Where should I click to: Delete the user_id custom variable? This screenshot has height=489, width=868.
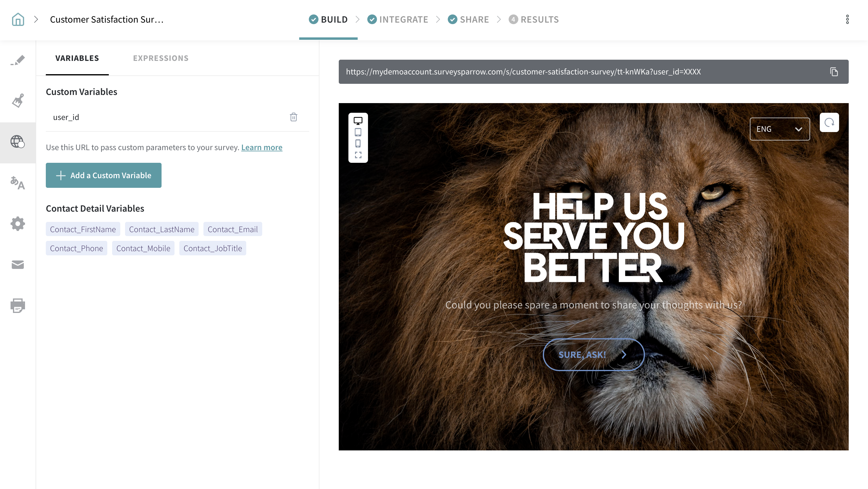(294, 117)
